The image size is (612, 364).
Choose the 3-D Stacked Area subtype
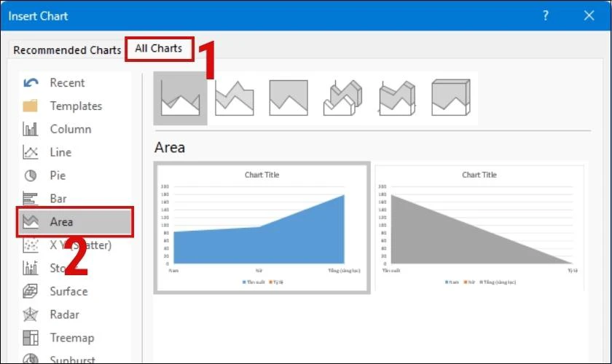[397, 98]
